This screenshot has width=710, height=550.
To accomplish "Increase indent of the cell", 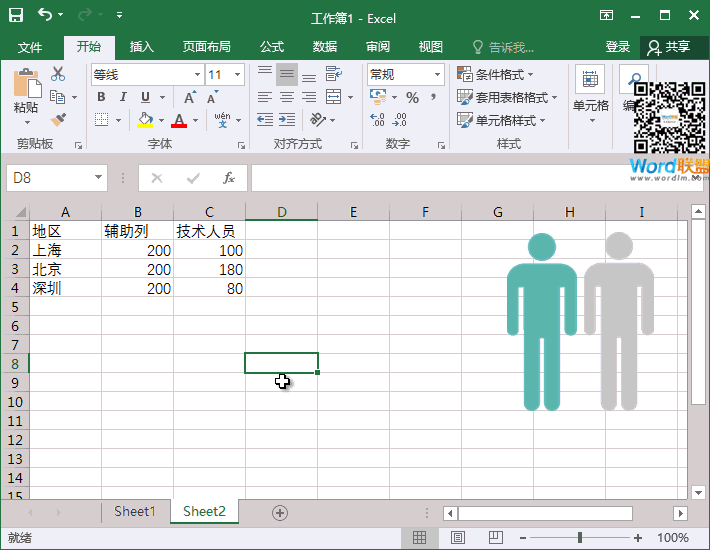I will [x=287, y=120].
